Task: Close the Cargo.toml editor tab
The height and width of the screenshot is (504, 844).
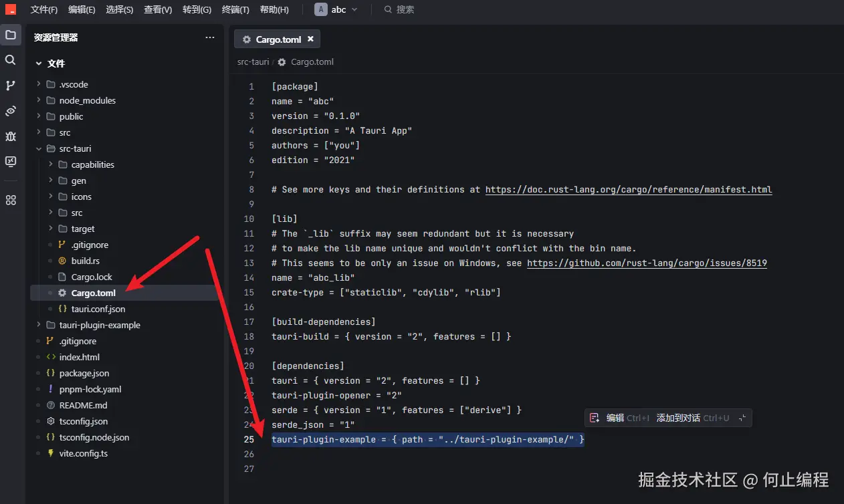Action: click(x=310, y=39)
